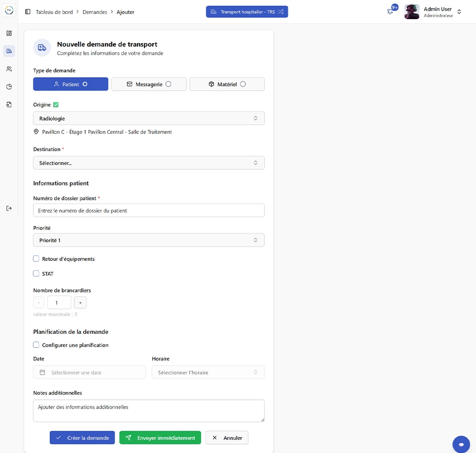This screenshot has height=453, width=476.
Task: Open the chat bubble widget
Action: (x=461, y=444)
